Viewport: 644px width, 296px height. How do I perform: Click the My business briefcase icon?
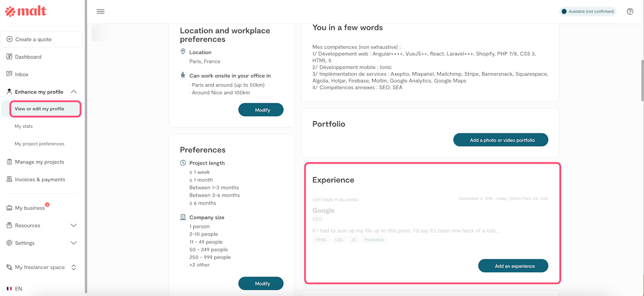tap(9, 208)
